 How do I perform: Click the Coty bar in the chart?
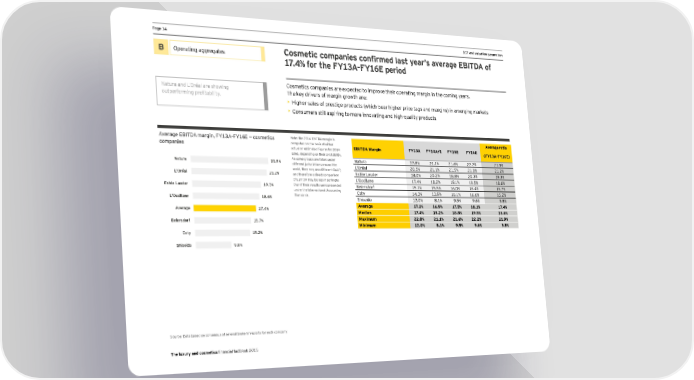pyautogui.click(x=222, y=233)
